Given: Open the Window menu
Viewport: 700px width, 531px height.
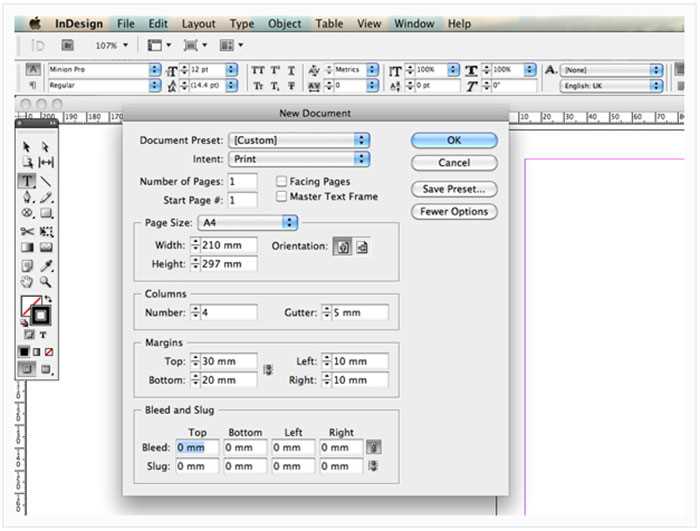Looking at the screenshot, I should tap(414, 24).
